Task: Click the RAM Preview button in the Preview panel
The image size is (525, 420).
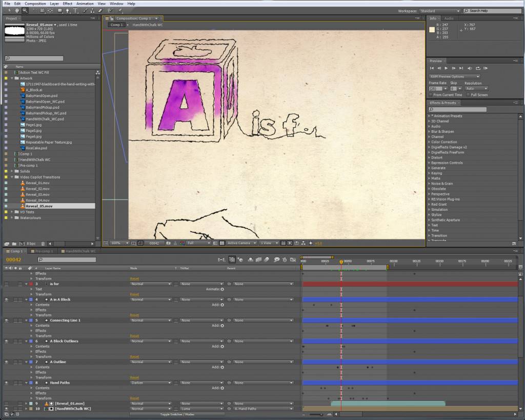Action: point(486,68)
